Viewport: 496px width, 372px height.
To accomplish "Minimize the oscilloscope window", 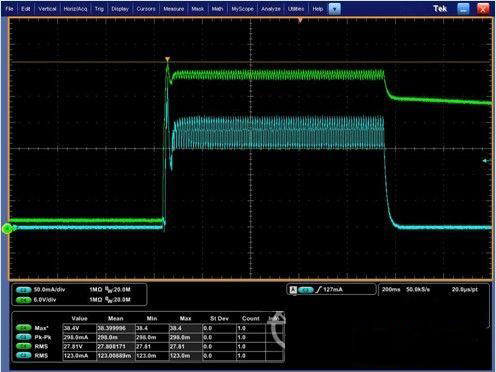I will pos(463,9).
